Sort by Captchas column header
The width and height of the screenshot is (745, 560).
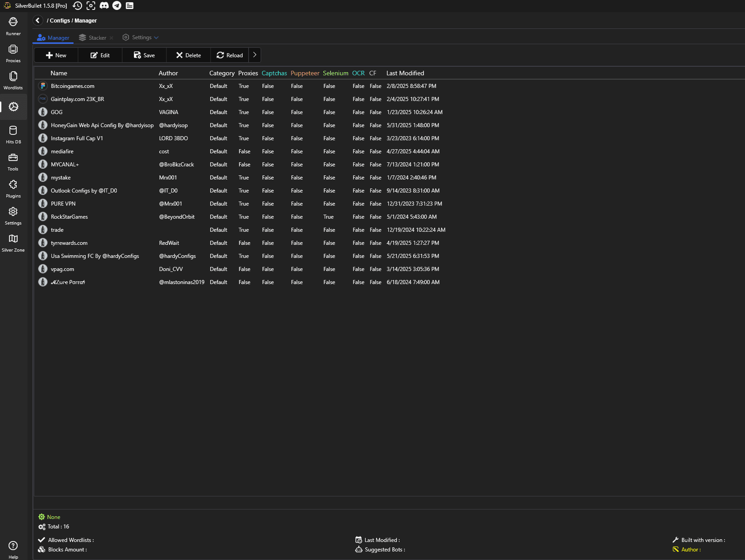click(274, 73)
